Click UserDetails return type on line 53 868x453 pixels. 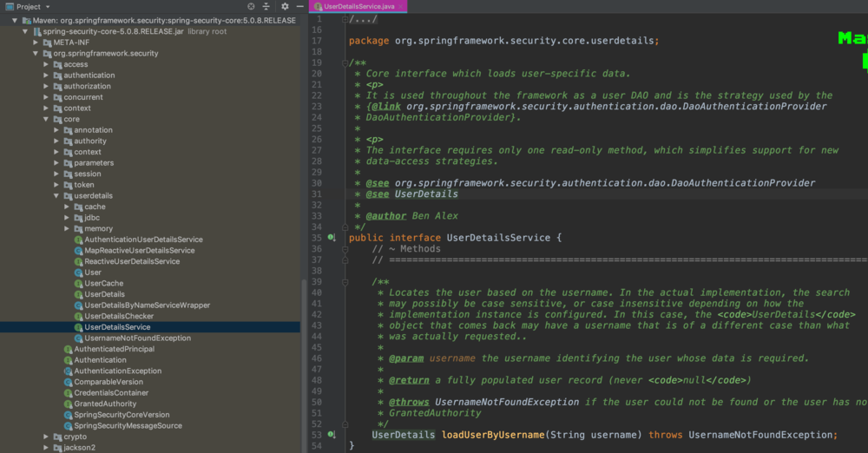click(x=404, y=435)
